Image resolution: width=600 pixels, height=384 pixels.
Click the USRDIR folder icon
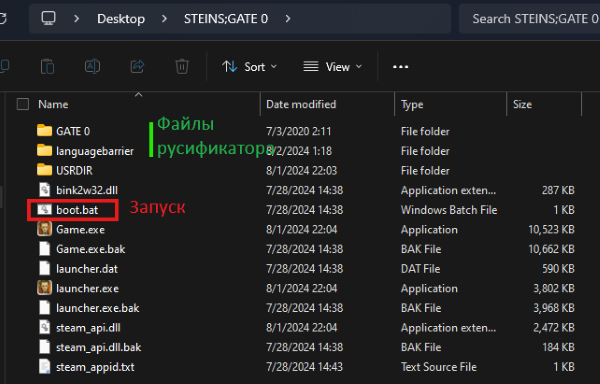pyautogui.click(x=44, y=170)
